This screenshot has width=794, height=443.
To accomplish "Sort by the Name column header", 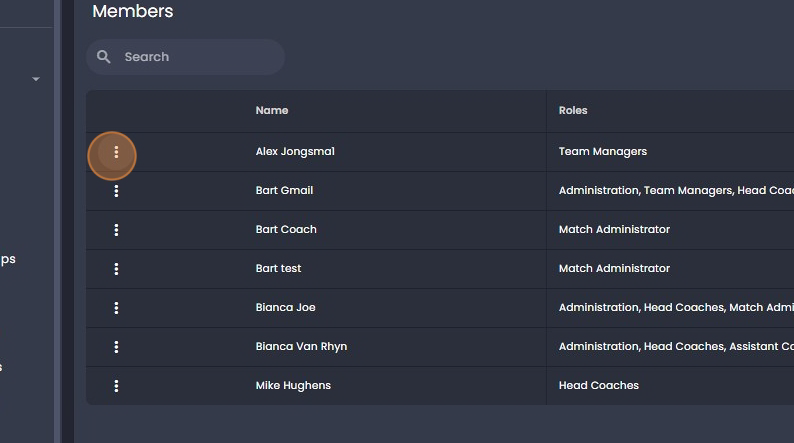I will click(x=272, y=110).
